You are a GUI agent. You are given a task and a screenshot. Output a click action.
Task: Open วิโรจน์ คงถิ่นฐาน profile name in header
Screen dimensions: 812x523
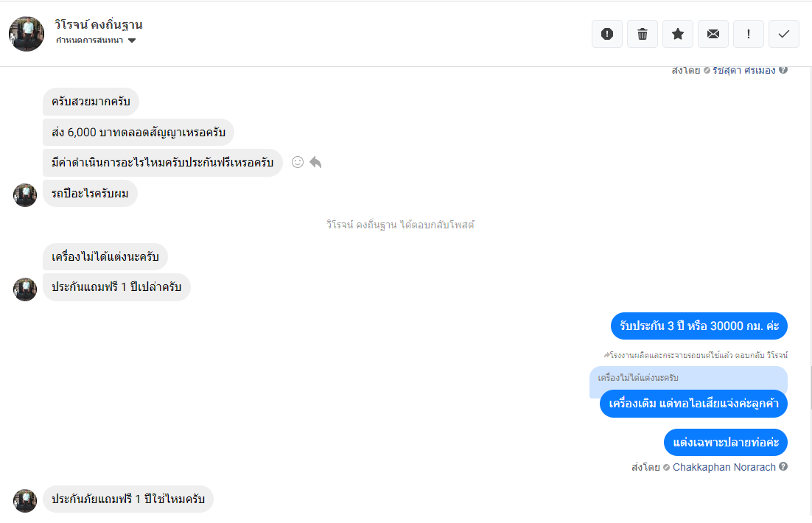(x=99, y=24)
